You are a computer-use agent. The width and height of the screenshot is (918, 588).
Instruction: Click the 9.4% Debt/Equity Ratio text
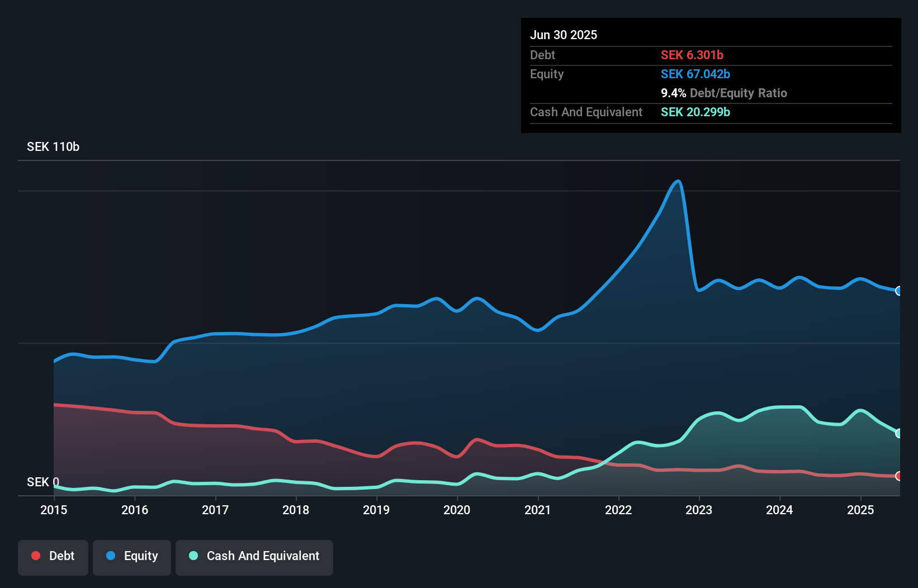(724, 93)
